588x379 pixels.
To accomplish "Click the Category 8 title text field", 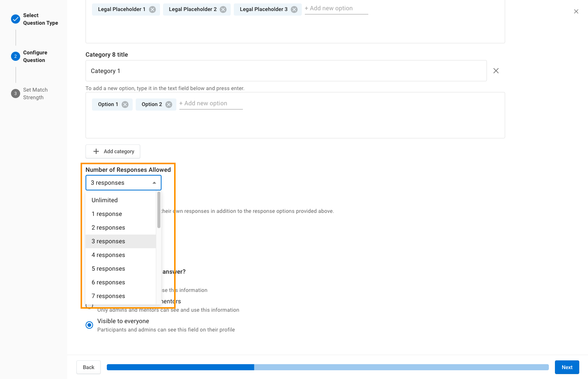I will tap(286, 71).
